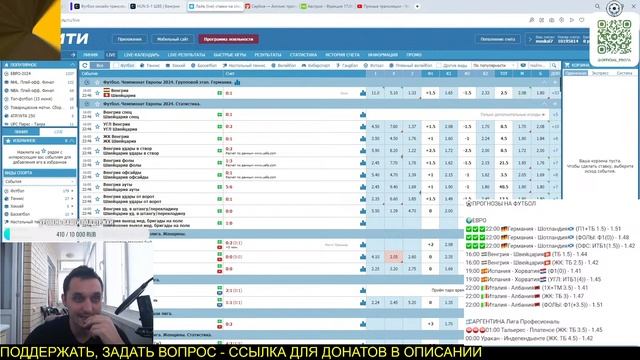This screenshot has width=640, height=360.
Task: Open СТАТИСТИКА in the navigation bar
Action: (303, 55)
